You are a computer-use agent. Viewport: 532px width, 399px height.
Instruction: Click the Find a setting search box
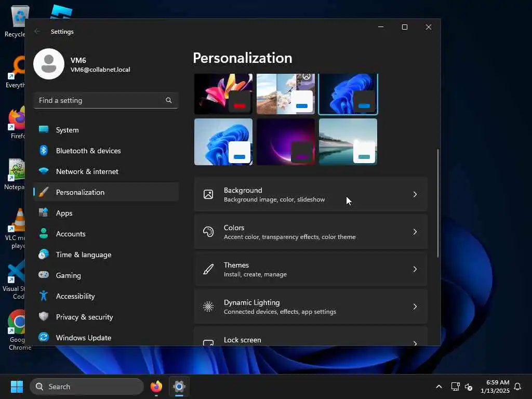pos(106,100)
